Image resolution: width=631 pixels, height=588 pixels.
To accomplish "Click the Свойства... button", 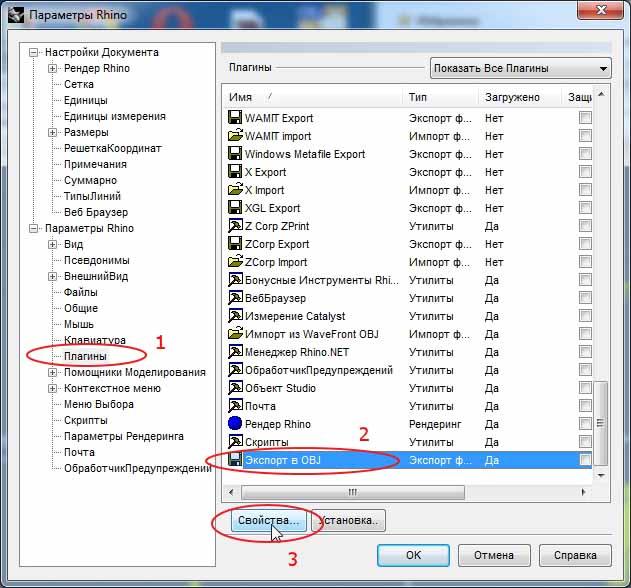I will pyautogui.click(x=268, y=520).
